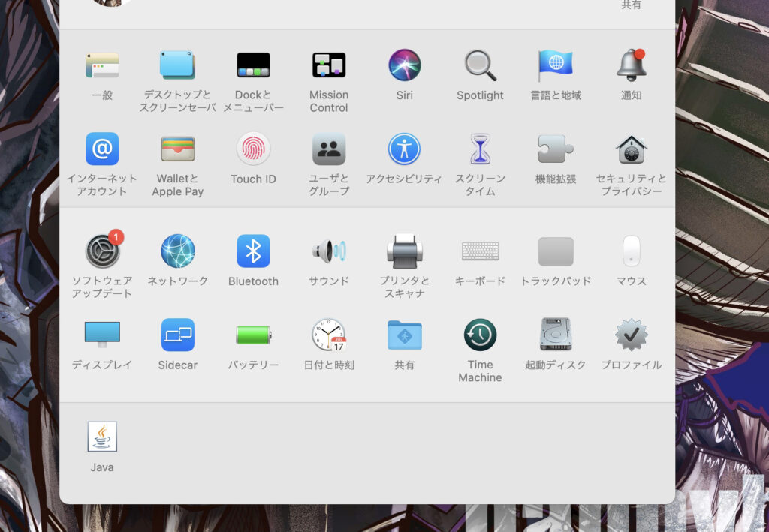Open 日付と時刻 clock preferences

pos(329,335)
